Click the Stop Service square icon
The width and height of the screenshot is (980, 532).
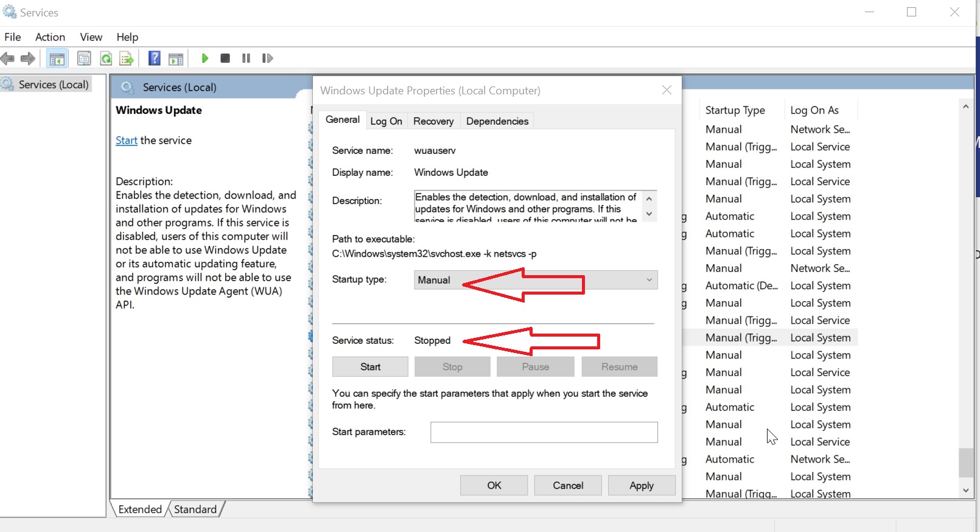(225, 58)
